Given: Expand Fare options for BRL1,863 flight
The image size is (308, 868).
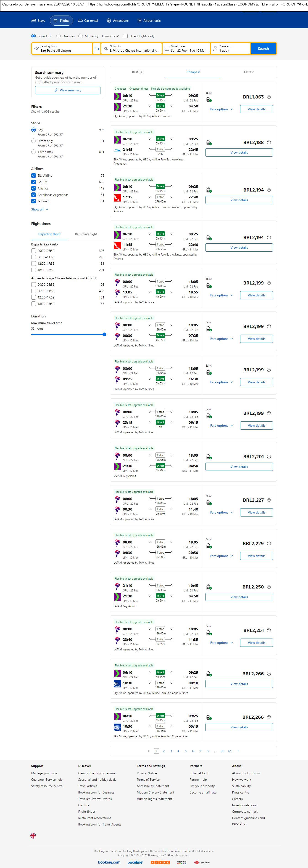Looking at the screenshot, I should coord(221,109).
